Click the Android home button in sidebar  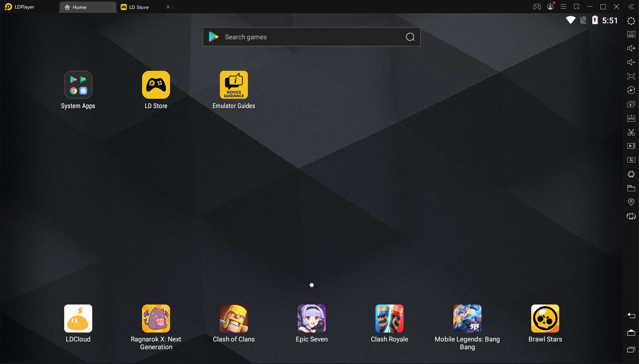click(x=631, y=332)
